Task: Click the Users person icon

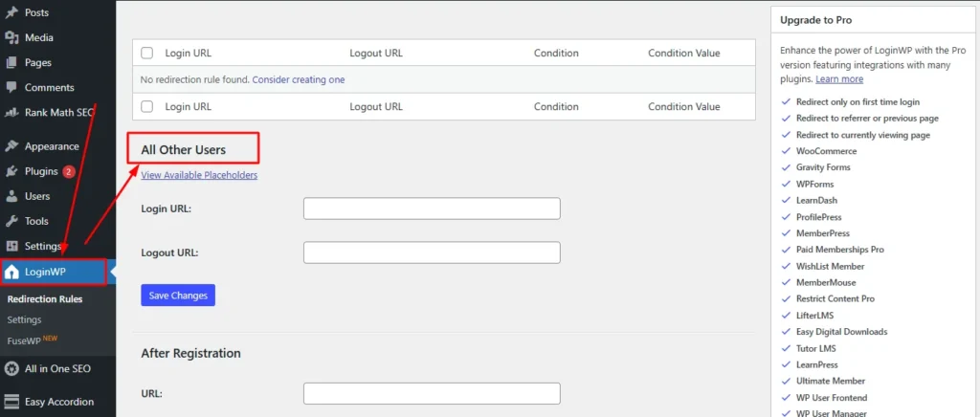Action: (11, 196)
